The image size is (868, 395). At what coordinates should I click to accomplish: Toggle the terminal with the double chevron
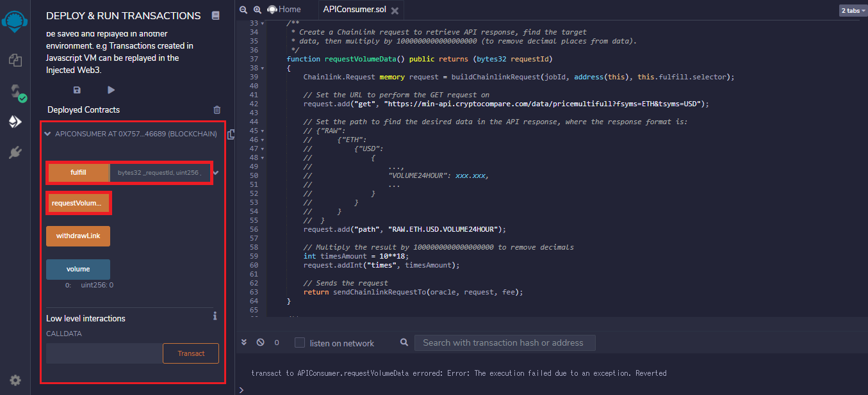(x=244, y=343)
